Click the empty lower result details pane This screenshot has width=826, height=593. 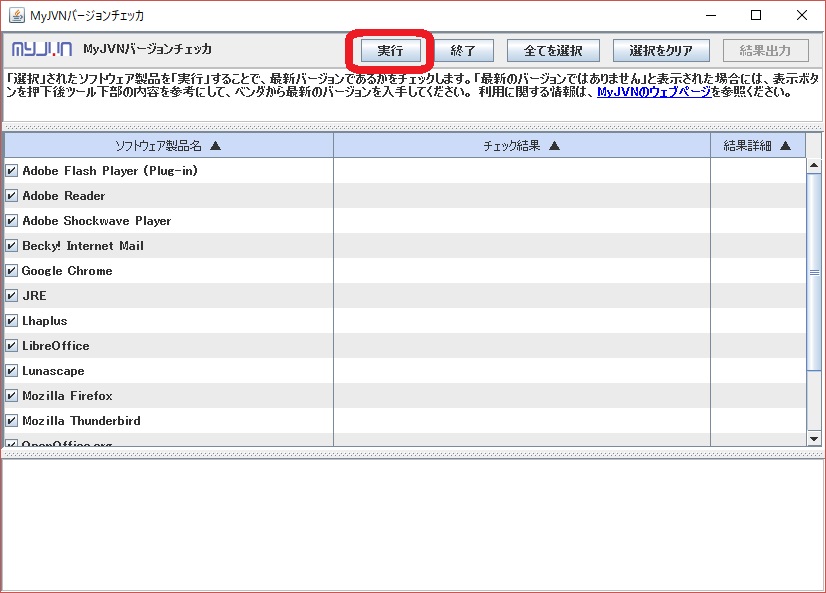pyautogui.click(x=412, y=524)
